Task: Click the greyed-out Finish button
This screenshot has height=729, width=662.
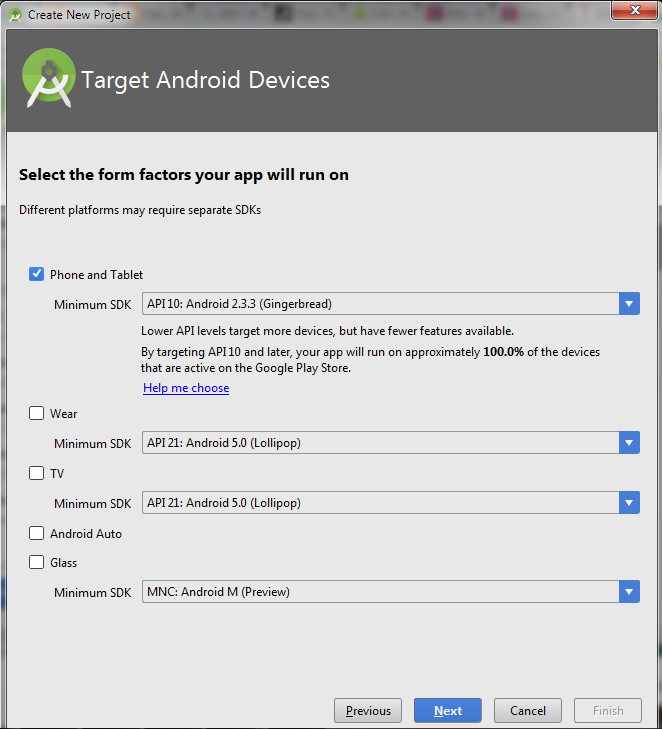Action: (608, 711)
